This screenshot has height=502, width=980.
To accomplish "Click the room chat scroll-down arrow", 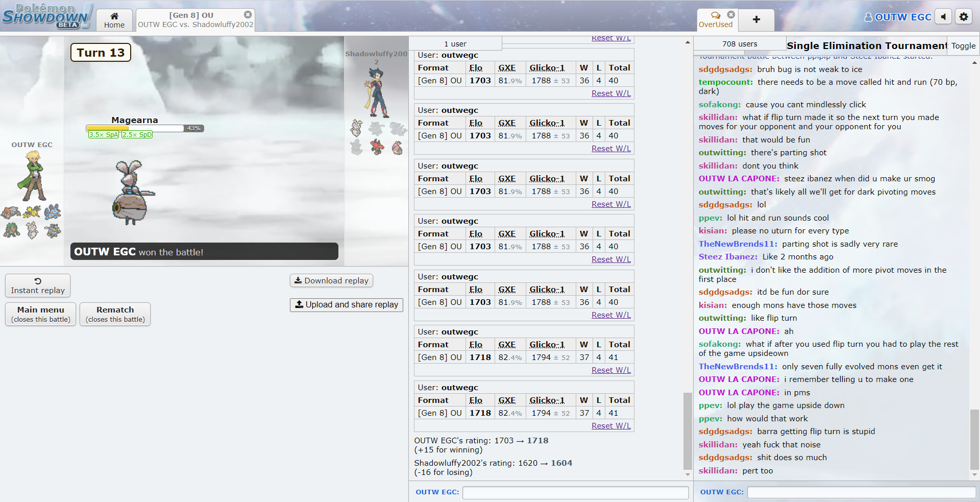I will tap(974, 475).
